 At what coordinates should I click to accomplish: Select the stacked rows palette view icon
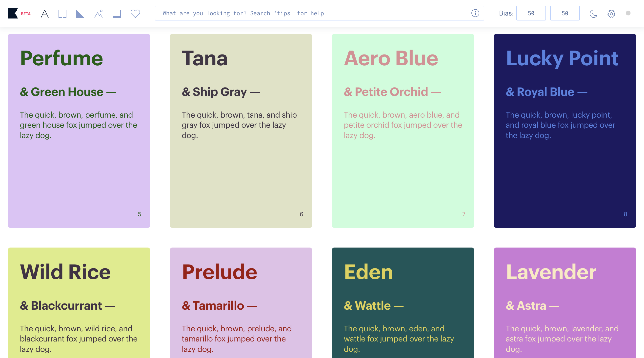pyautogui.click(x=117, y=14)
